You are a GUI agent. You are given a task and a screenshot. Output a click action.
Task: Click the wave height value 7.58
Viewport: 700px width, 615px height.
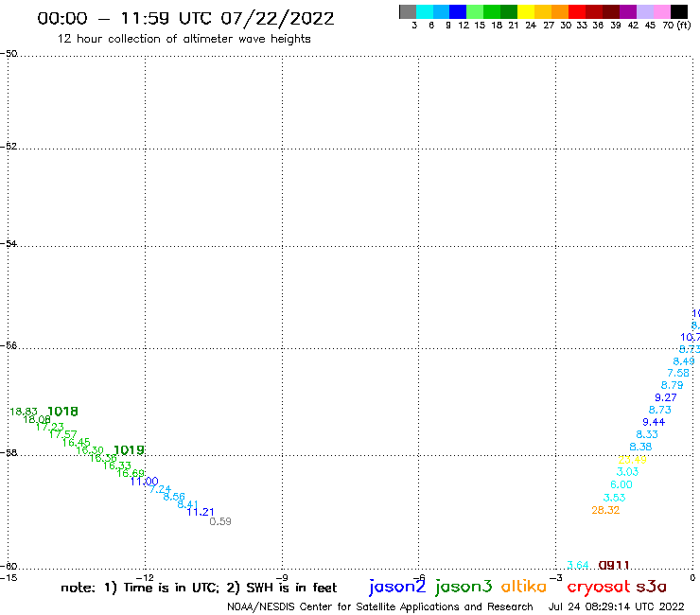[x=678, y=373]
